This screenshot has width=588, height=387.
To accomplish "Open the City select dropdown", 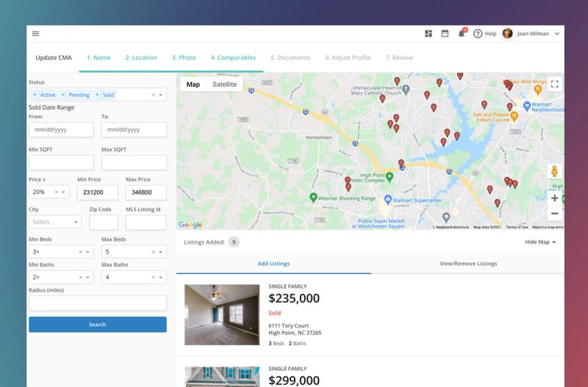I will tap(76, 222).
